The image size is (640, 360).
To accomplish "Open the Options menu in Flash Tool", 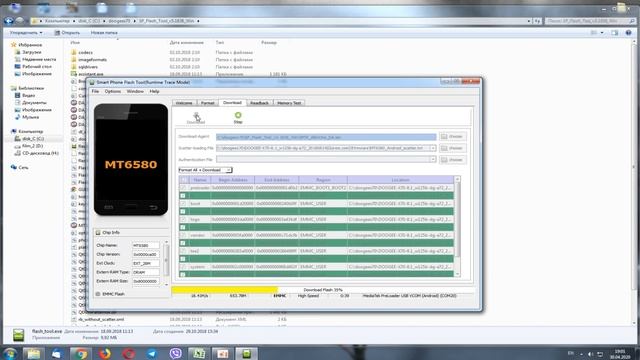I will point(113,91).
